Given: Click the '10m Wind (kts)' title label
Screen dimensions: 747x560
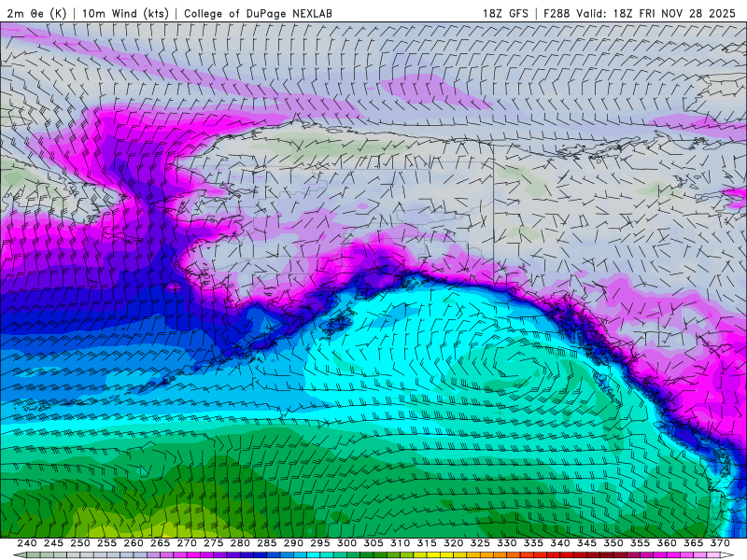Looking at the screenshot, I should [x=125, y=13].
